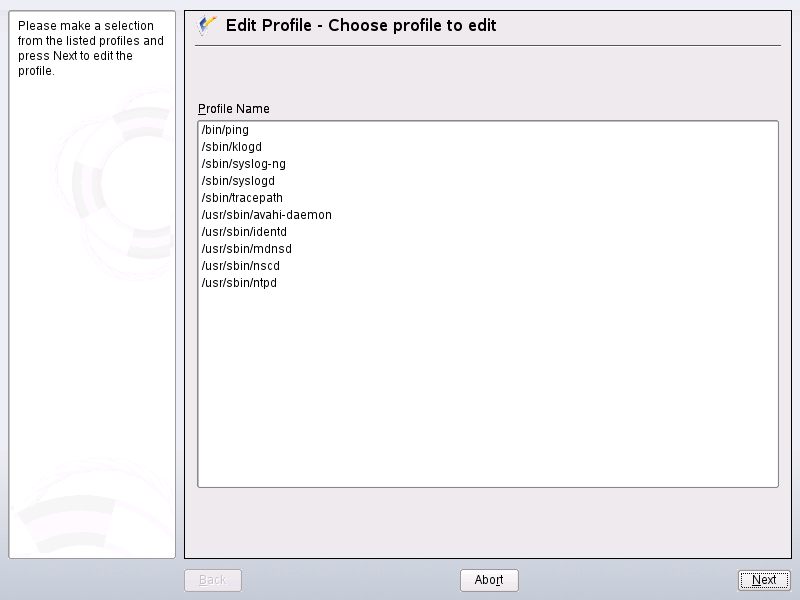
Task: Click the Abort button
Action: [x=488, y=580]
